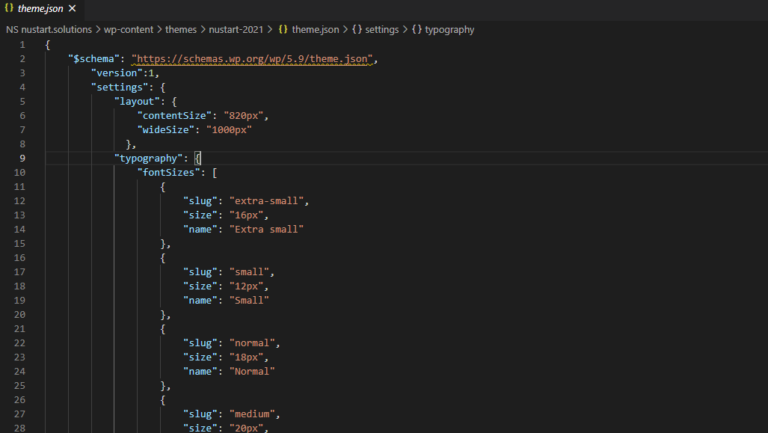
Task: Click braces icon before settings breadcrumb
Action: [x=357, y=29]
